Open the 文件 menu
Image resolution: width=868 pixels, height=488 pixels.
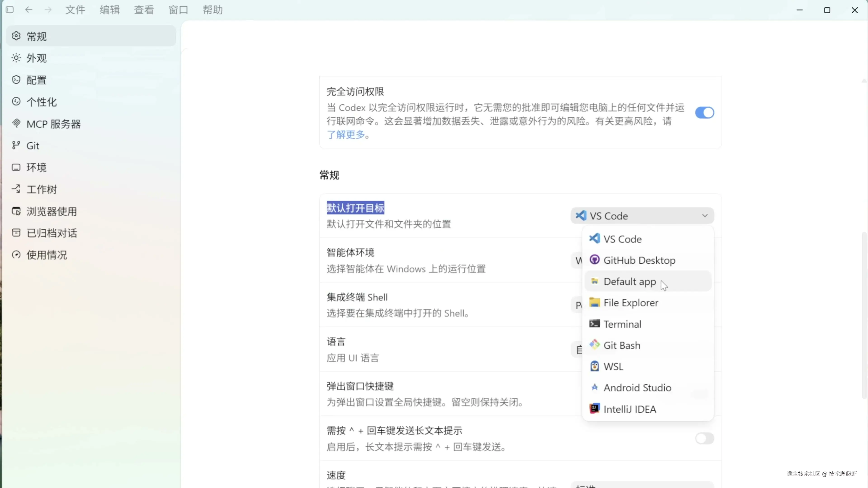tap(75, 10)
